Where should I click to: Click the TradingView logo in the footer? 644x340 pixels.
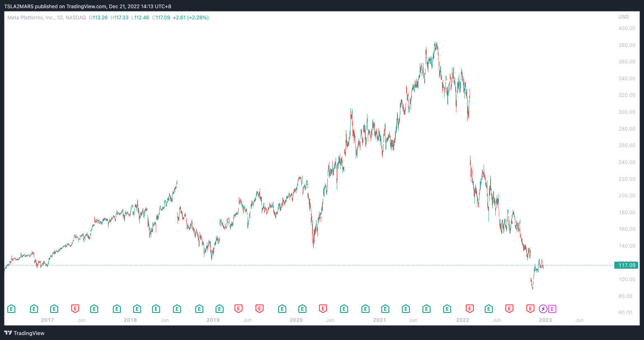click(x=24, y=333)
